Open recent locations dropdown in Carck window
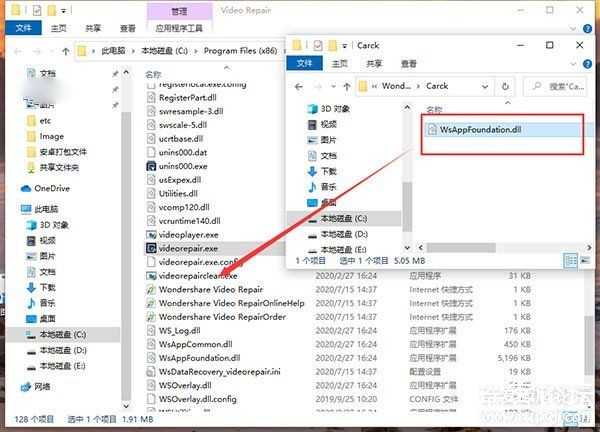 (x=333, y=87)
